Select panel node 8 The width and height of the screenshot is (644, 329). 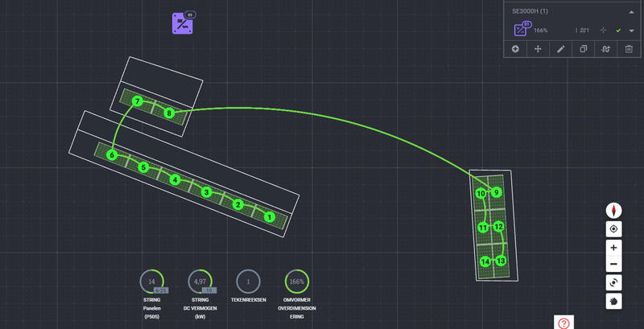point(169,113)
